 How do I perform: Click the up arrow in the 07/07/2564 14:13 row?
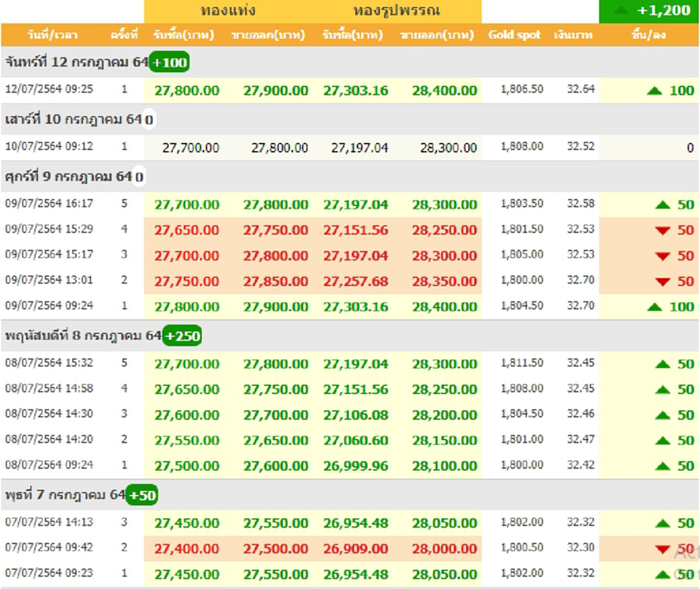click(x=663, y=524)
